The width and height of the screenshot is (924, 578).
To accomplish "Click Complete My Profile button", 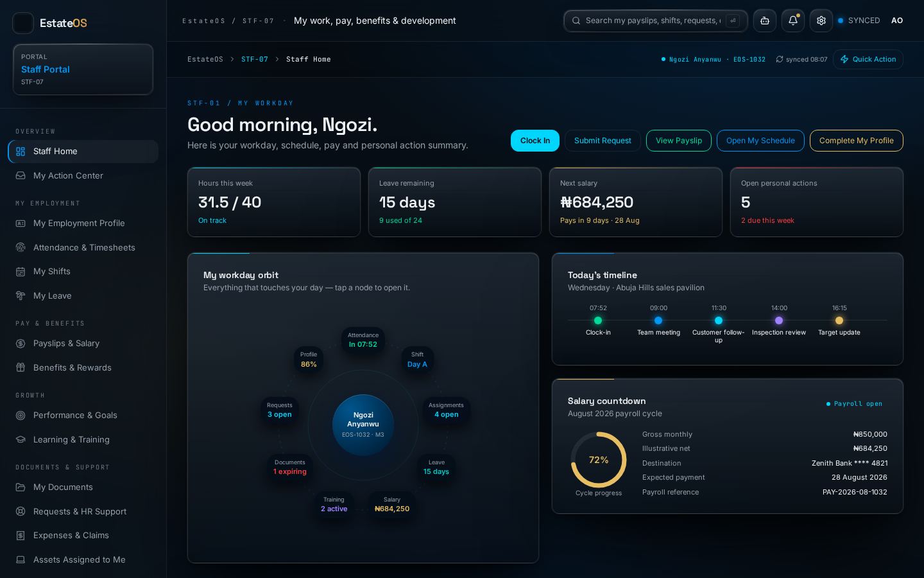I will tap(857, 141).
